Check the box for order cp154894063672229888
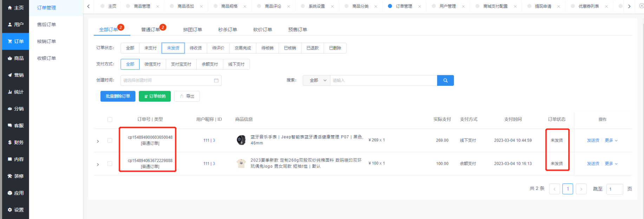Screen dimensions: 644x219 (x=110, y=164)
